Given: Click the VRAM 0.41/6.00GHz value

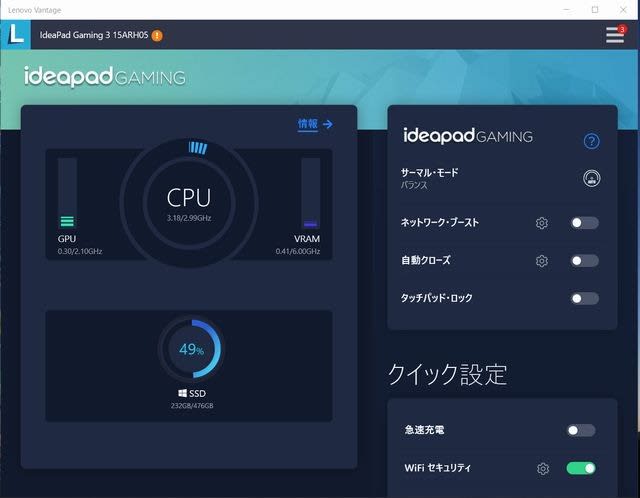Looking at the screenshot, I should coord(298,251).
